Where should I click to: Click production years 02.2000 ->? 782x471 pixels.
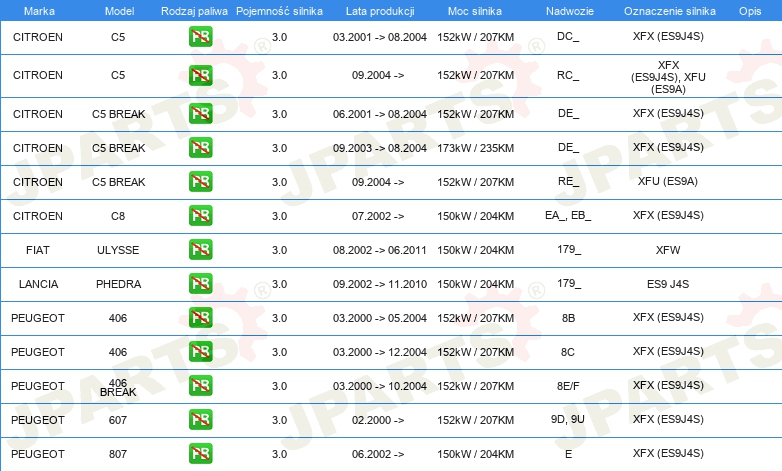pyautogui.click(x=378, y=420)
